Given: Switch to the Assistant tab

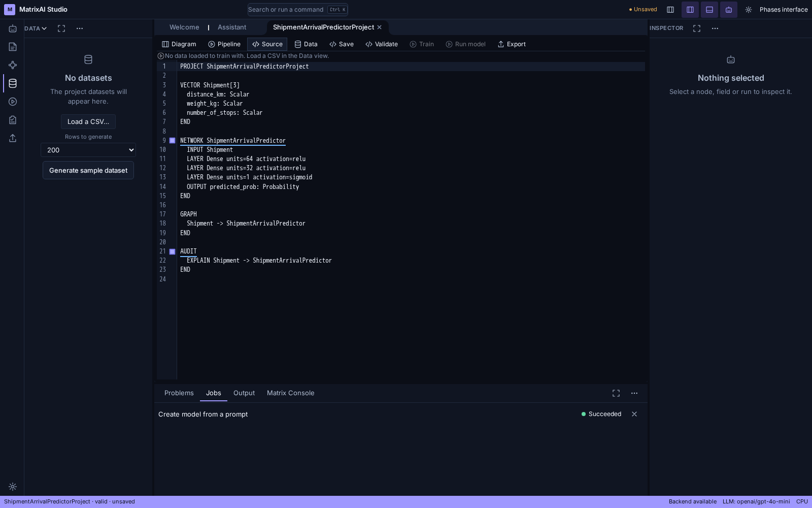Looking at the screenshot, I should click(232, 27).
